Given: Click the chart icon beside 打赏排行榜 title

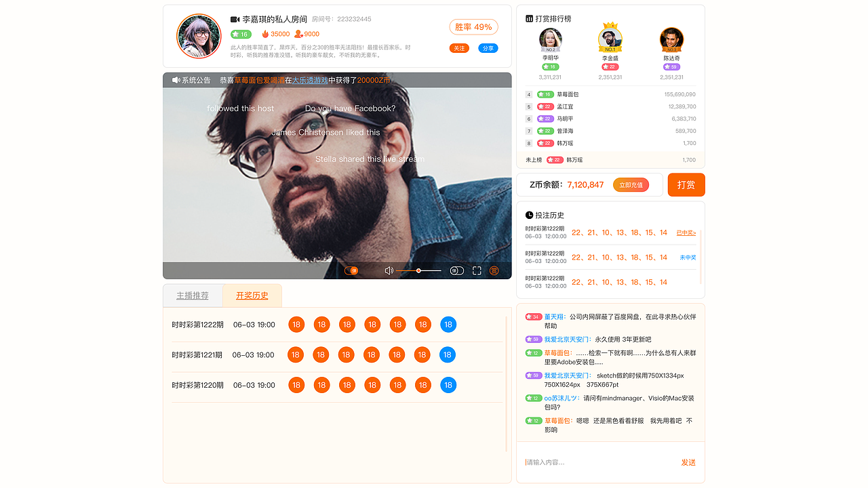Looking at the screenshot, I should pyautogui.click(x=528, y=18).
